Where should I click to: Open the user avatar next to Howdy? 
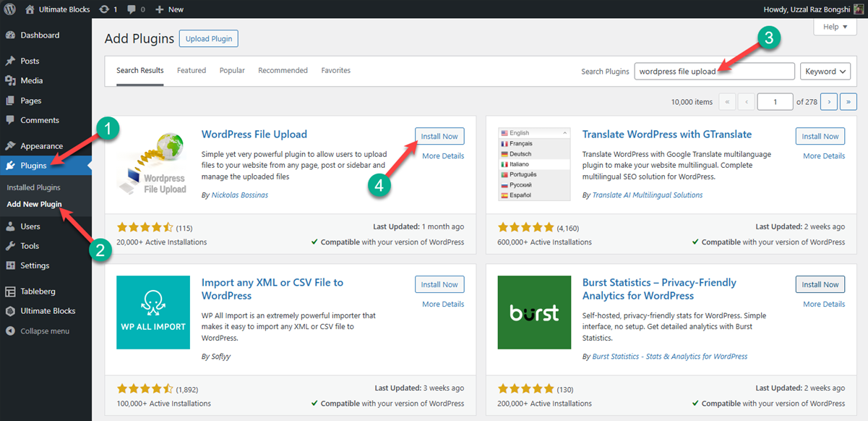click(858, 9)
